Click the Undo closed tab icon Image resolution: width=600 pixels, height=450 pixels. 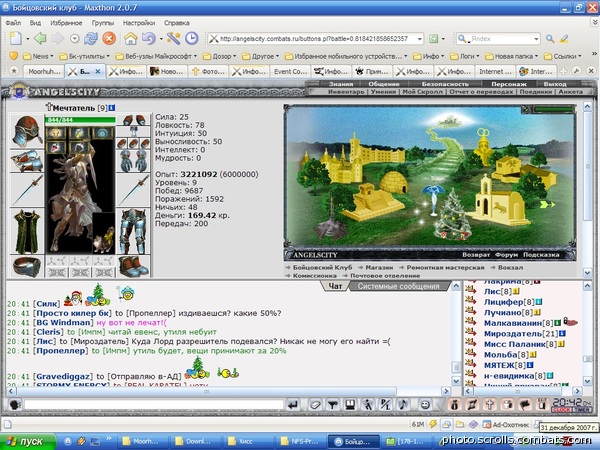pos(148,38)
